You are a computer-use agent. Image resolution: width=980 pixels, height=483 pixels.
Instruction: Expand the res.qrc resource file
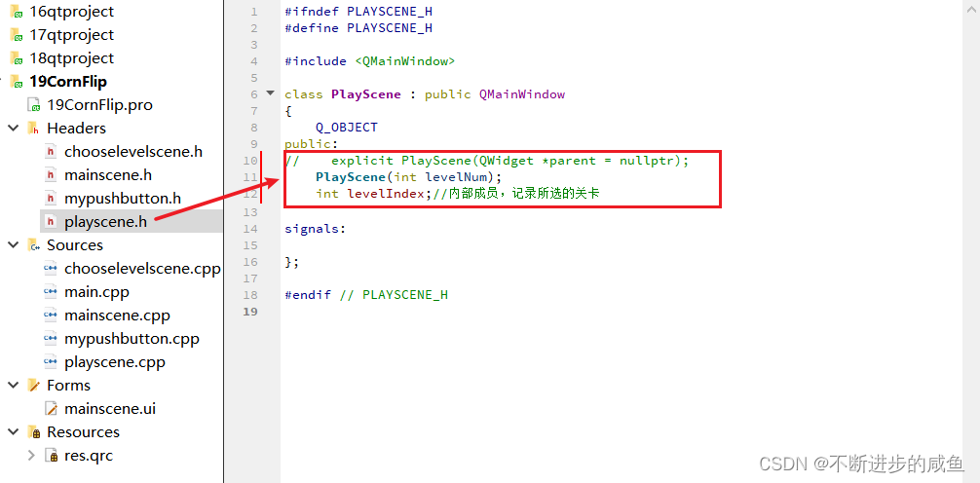click(30, 456)
